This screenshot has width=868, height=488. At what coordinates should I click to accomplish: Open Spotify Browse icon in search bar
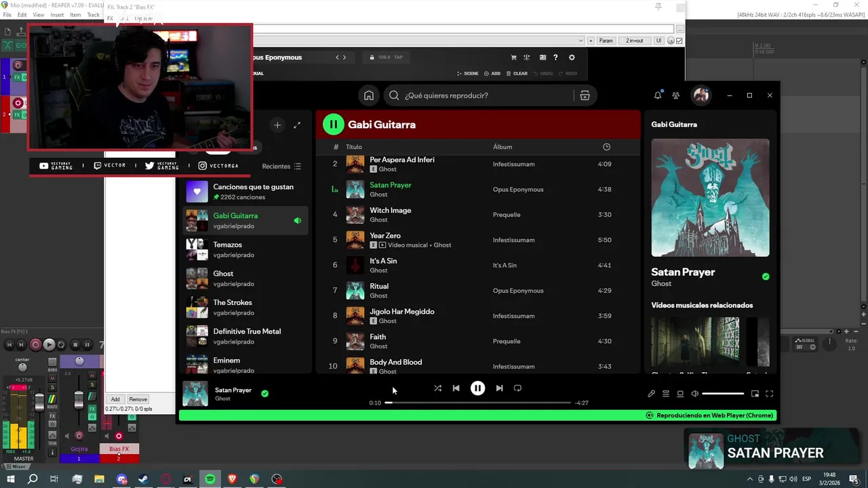point(585,96)
